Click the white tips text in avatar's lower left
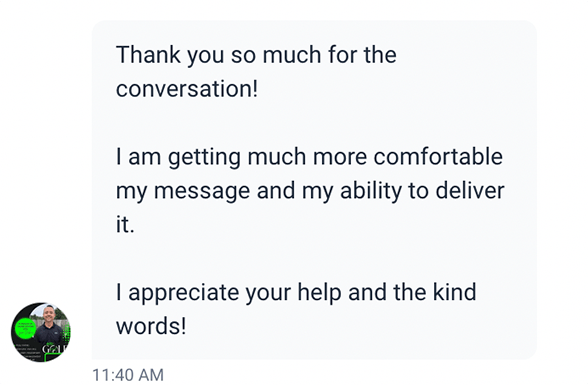The image size is (588, 385). click(x=28, y=351)
